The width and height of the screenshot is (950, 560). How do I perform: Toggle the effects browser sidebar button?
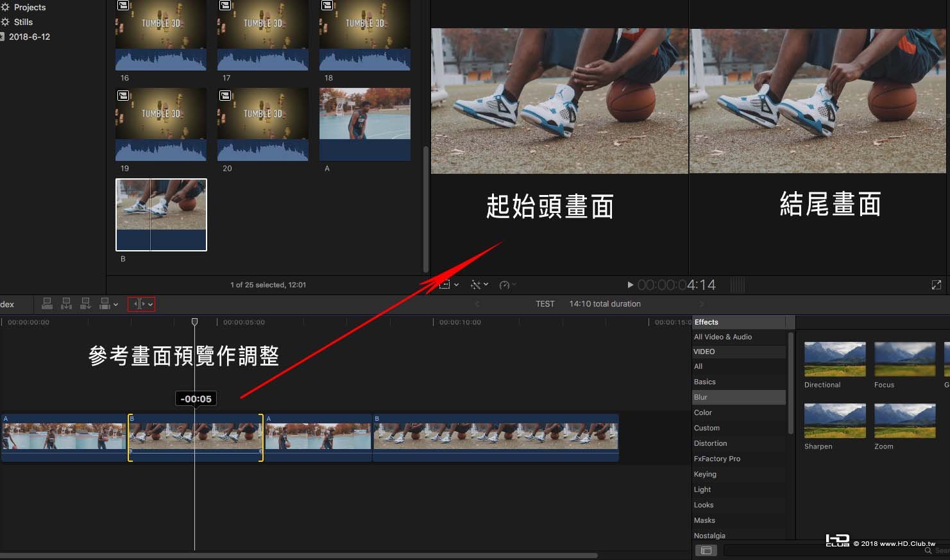click(706, 550)
